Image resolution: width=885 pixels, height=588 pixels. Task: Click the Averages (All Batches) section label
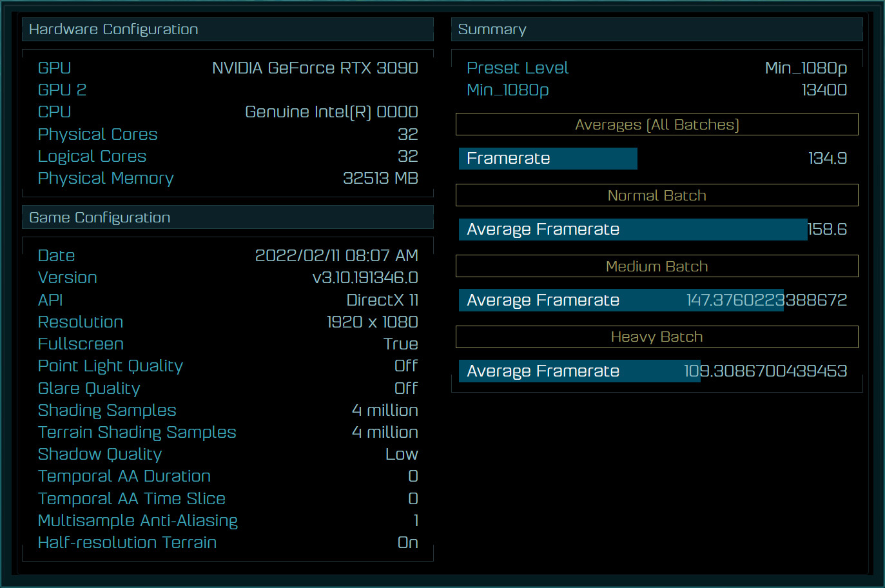tap(657, 124)
